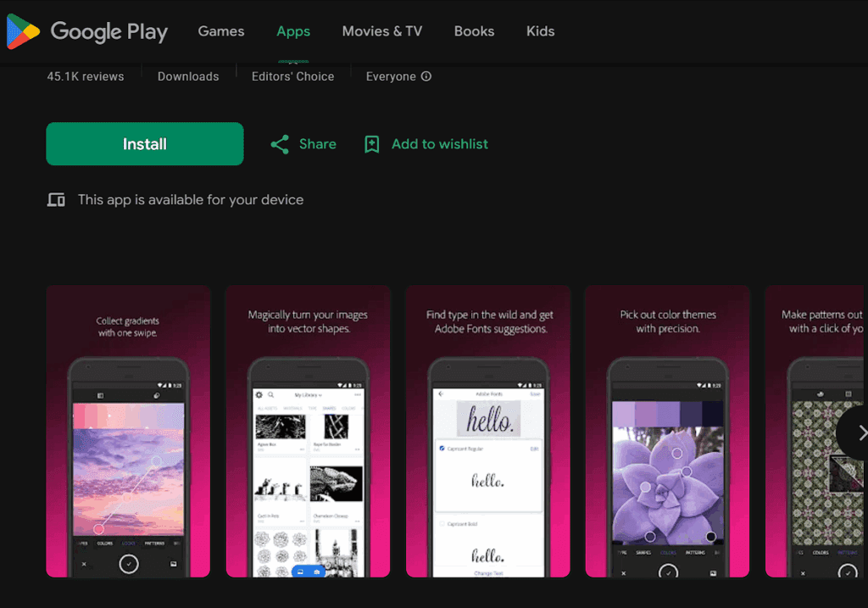The height and width of the screenshot is (608, 868).
Task: Click the Everyone rating info icon
Action: click(x=426, y=76)
